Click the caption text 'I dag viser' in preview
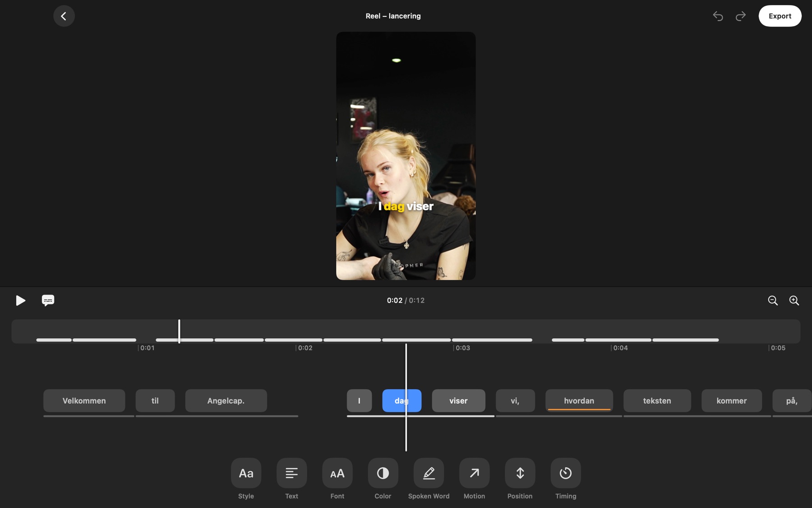Image resolution: width=812 pixels, height=508 pixels. click(406, 206)
